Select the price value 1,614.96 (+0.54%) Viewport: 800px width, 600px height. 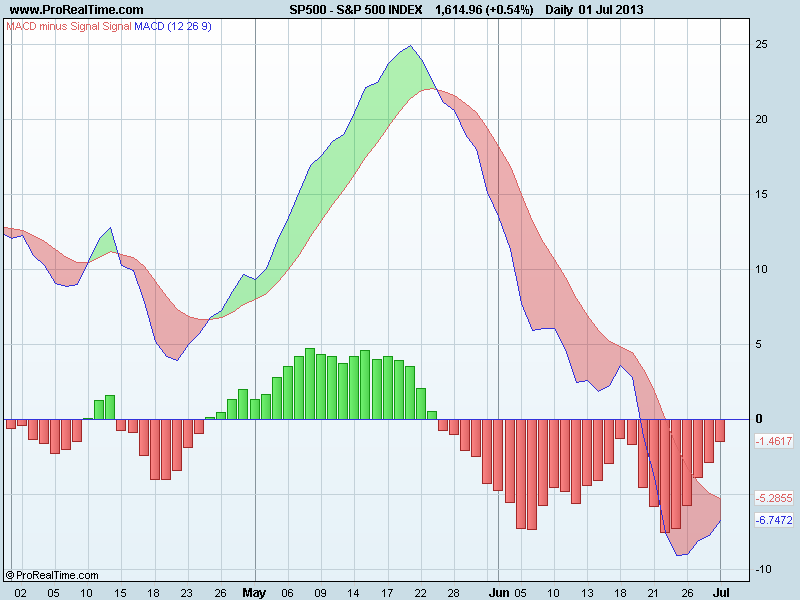(x=484, y=10)
